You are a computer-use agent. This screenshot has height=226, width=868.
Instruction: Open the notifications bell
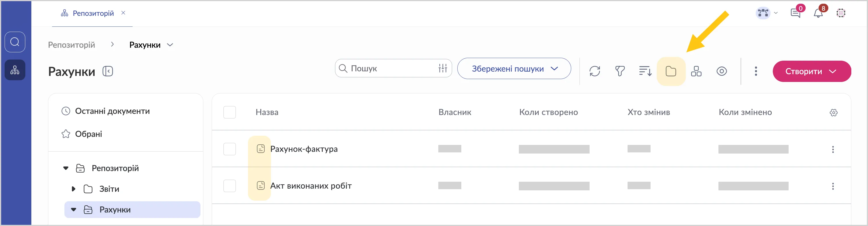pyautogui.click(x=818, y=14)
